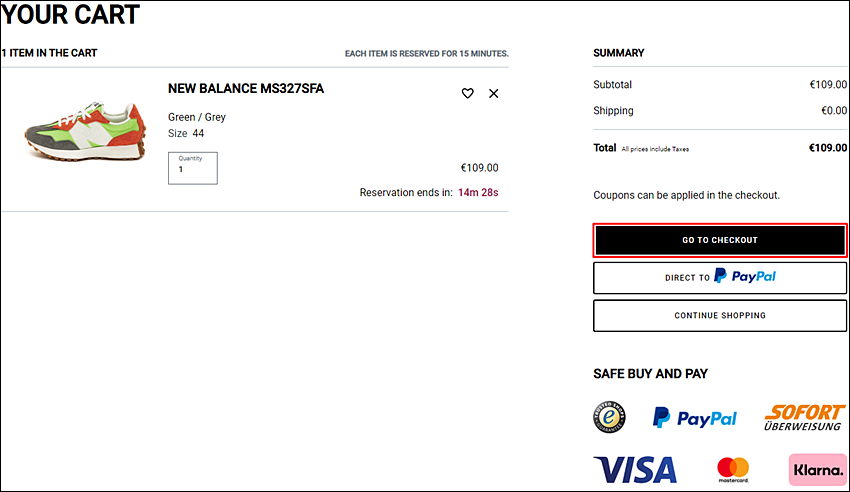Click the Your Cart page heading
This screenshot has width=850, height=492.
pyautogui.click(x=70, y=14)
